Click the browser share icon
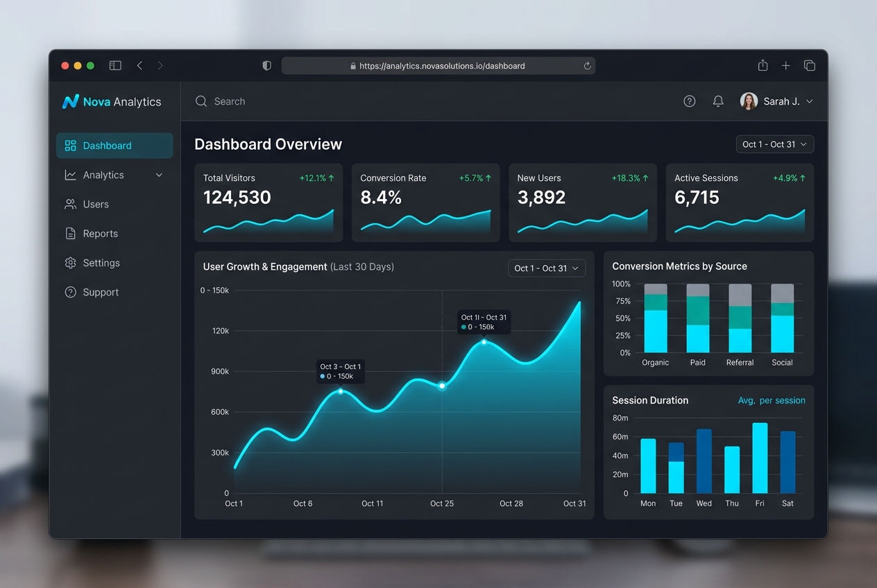Image resolution: width=877 pixels, height=588 pixels. pos(763,65)
